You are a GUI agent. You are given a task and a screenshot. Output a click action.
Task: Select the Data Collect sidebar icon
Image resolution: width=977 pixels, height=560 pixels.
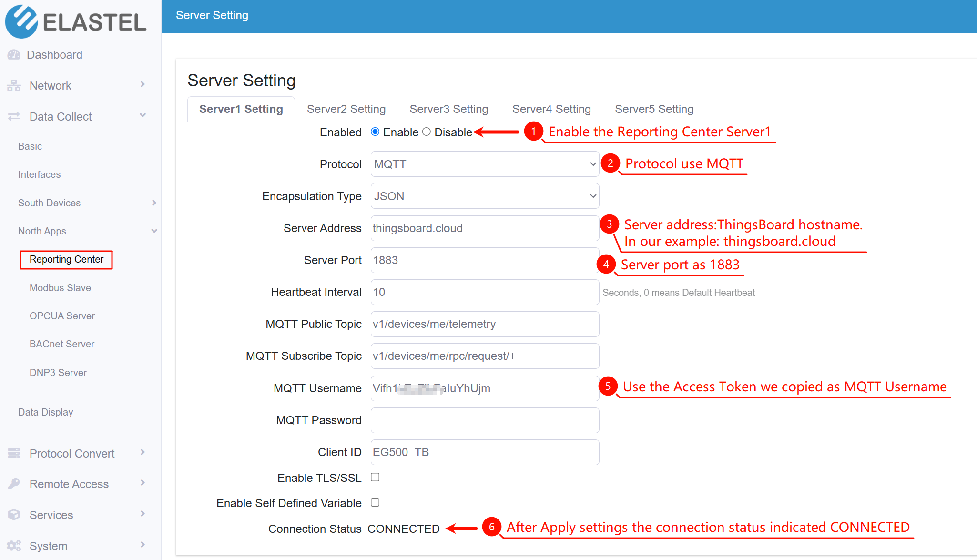pyautogui.click(x=13, y=116)
